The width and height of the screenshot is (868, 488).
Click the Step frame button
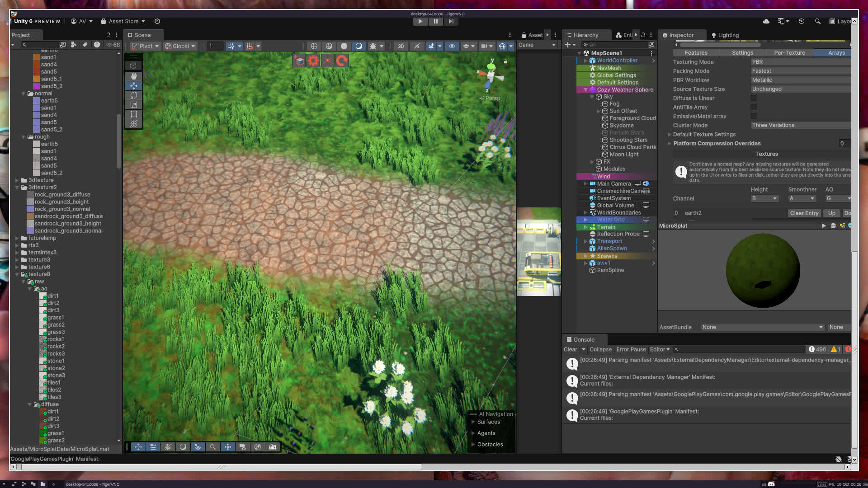coord(451,21)
